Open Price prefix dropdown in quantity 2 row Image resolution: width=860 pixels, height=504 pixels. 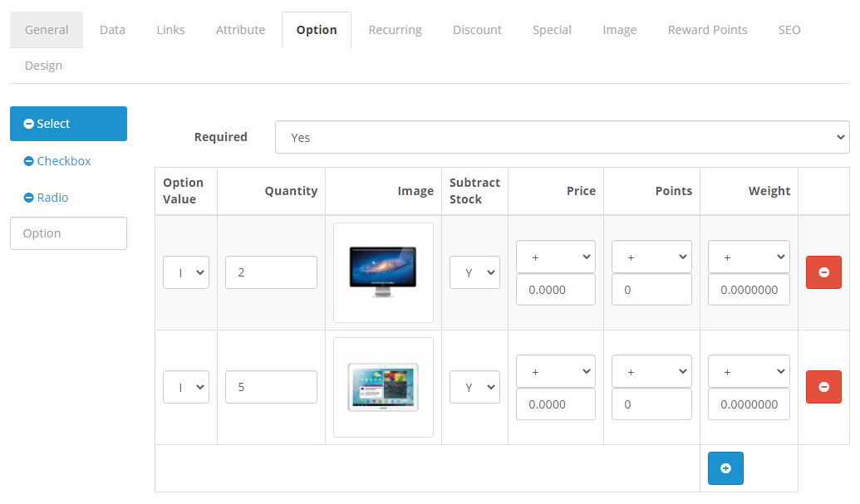[x=556, y=257]
